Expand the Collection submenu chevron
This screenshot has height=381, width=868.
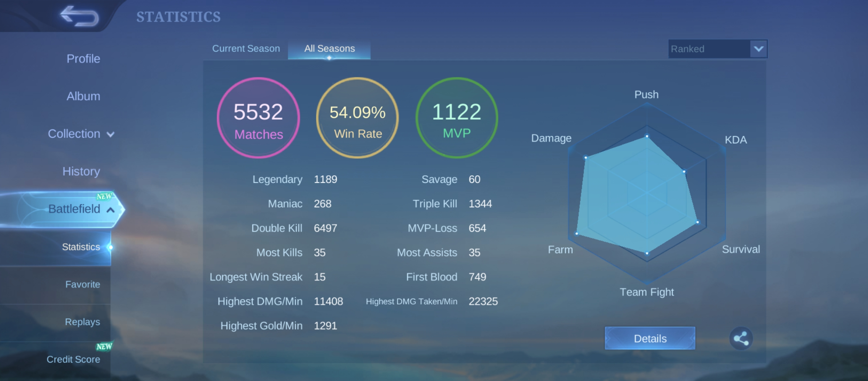click(110, 134)
